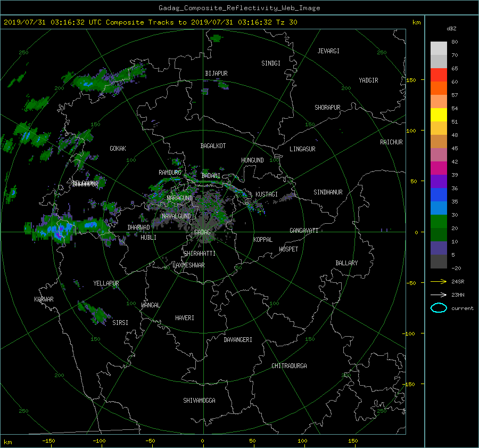Click the DHARWAD city label
Image resolution: width=479 pixels, height=448 pixels.
[x=138, y=227]
